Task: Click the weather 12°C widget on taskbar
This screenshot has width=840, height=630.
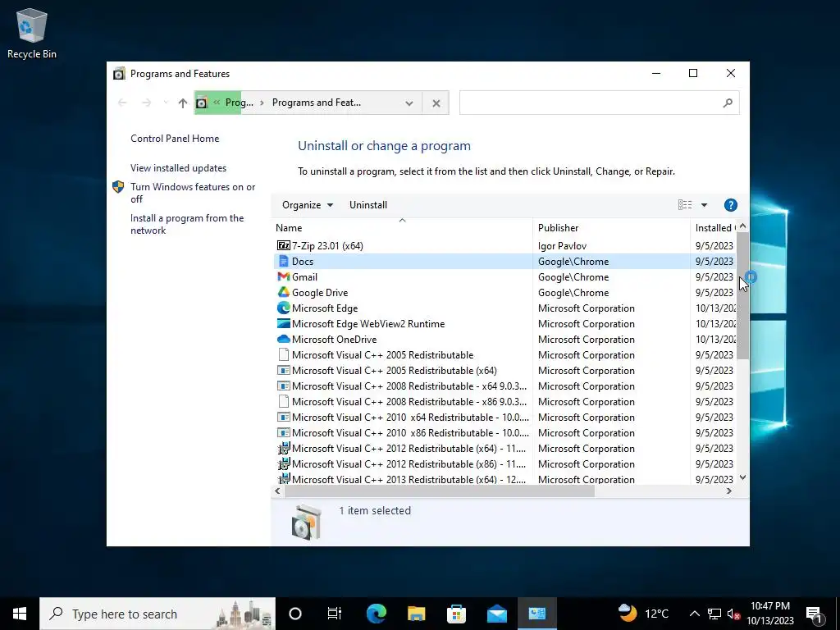Action: pyautogui.click(x=643, y=614)
